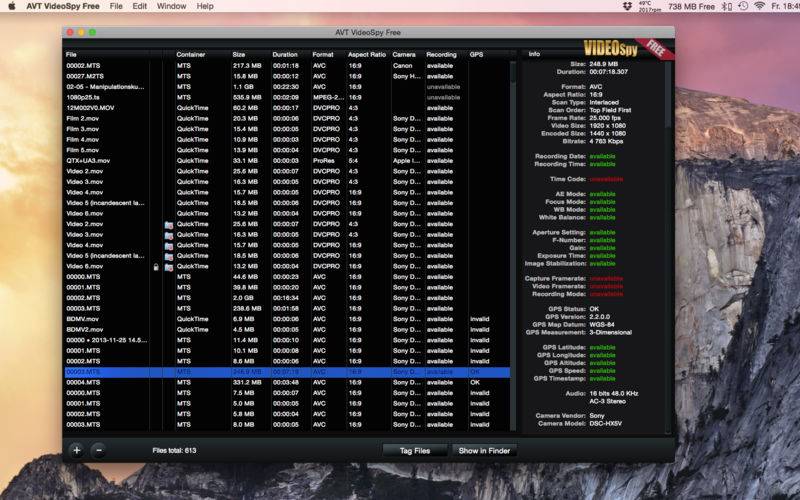Click the Canon camera cell

403,66
